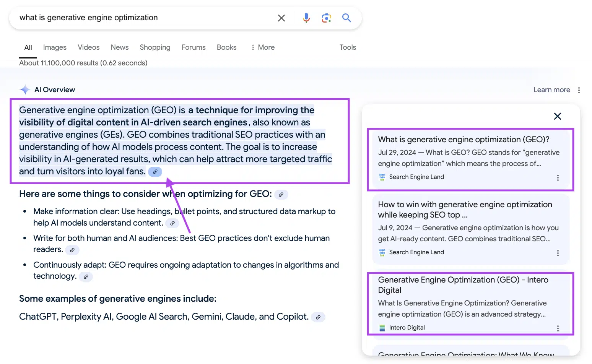Switch to the Videos tab
Screen dimensions: 592x364
89,47
